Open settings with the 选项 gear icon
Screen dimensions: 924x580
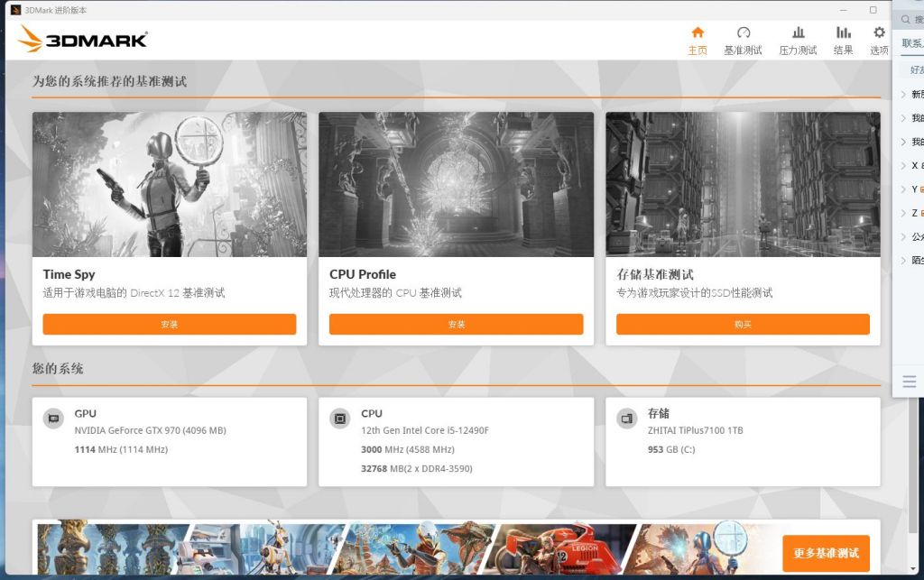click(x=877, y=32)
